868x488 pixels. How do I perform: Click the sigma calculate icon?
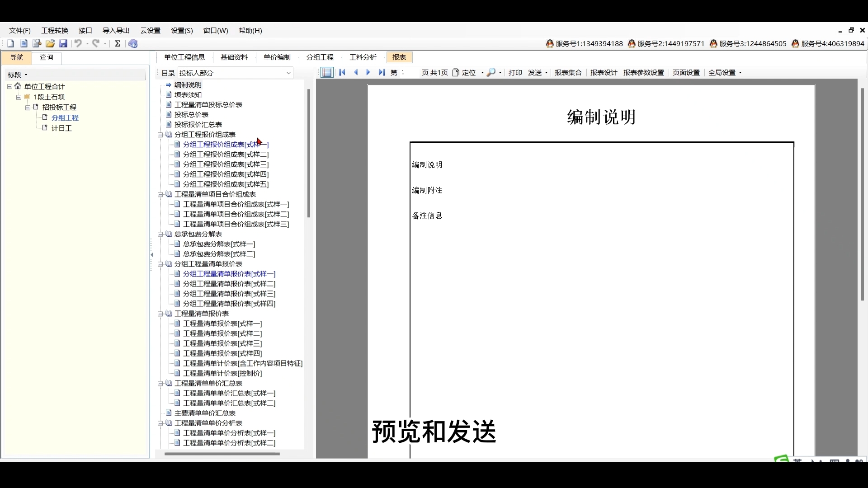[x=118, y=43]
